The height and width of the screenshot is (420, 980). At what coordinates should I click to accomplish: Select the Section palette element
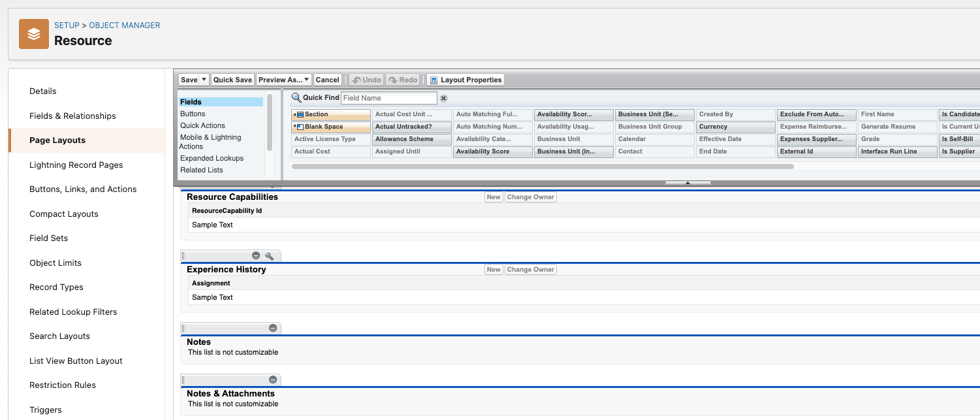(331, 114)
